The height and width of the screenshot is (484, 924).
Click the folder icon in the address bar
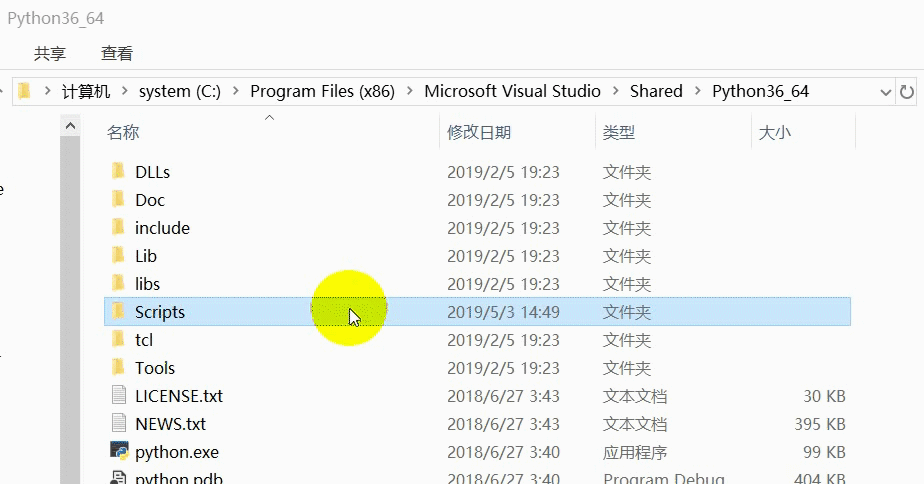24,91
